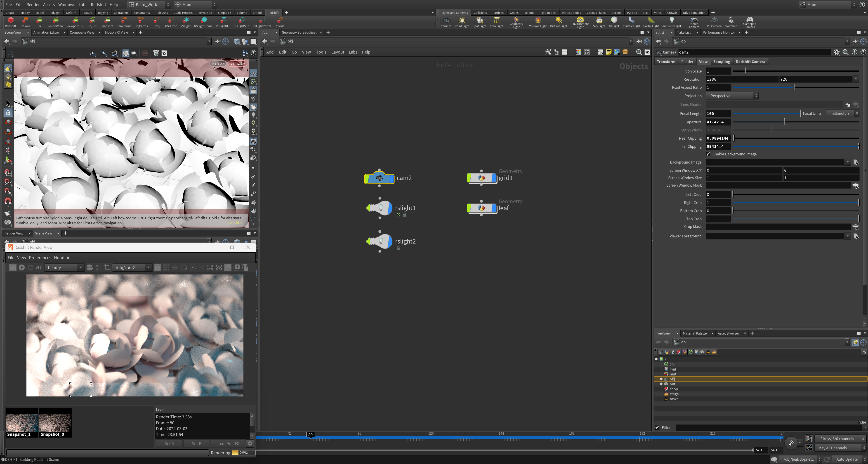The image size is (868, 464).
Task: Click the ViewportIPR shelf tool
Action: click(x=75, y=22)
